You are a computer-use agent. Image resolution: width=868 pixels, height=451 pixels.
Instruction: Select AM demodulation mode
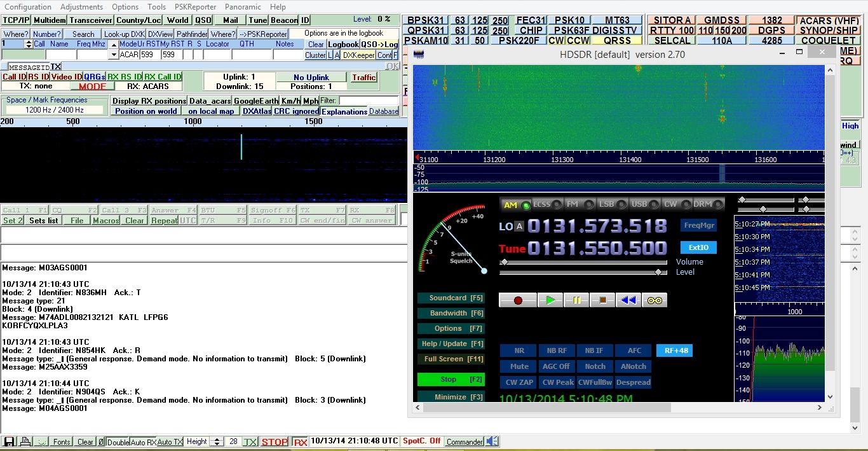[517, 205]
